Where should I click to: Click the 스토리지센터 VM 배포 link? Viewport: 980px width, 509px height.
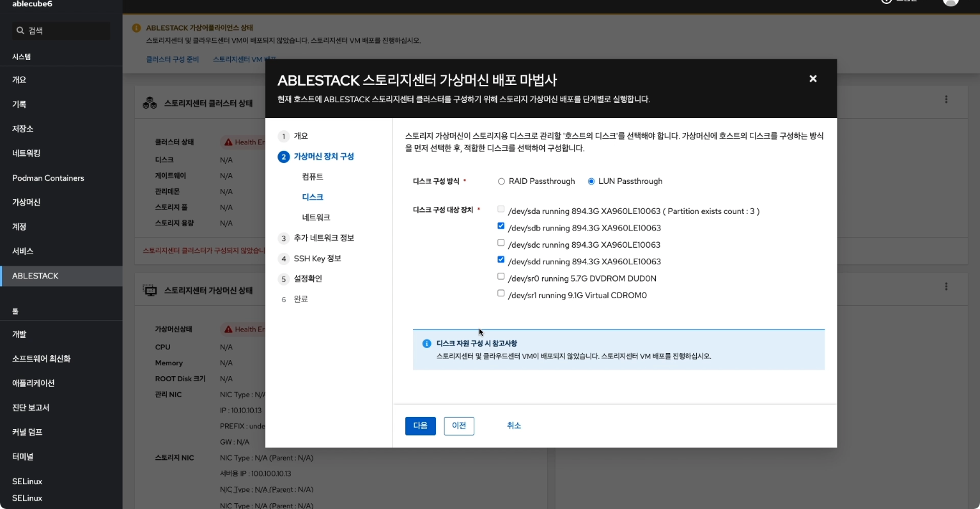click(x=245, y=59)
